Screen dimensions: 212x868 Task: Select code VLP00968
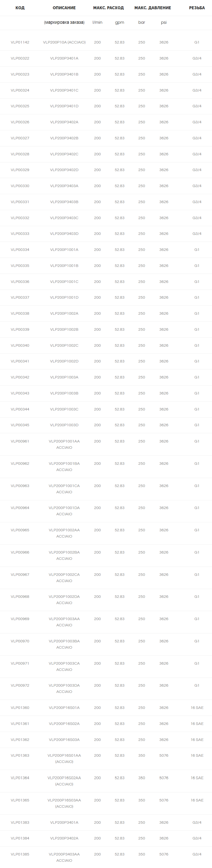[20, 596]
